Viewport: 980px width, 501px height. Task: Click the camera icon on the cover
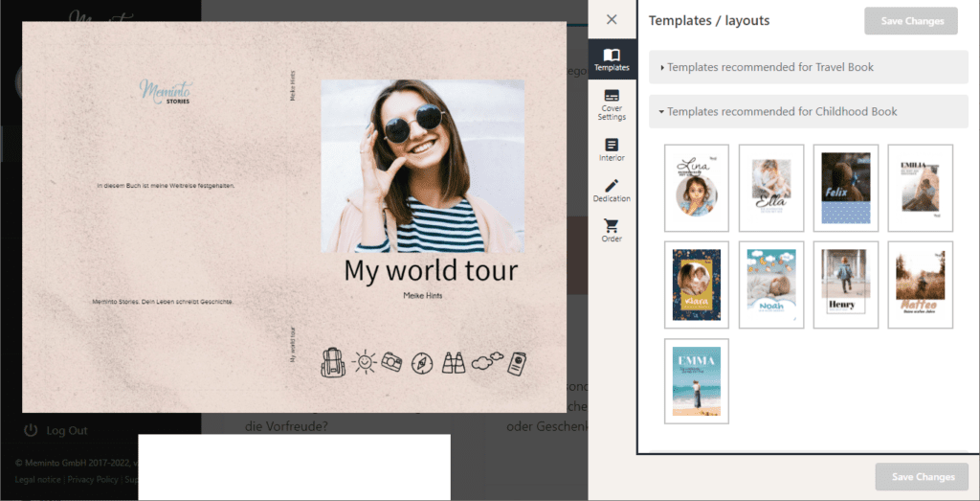[x=392, y=361]
